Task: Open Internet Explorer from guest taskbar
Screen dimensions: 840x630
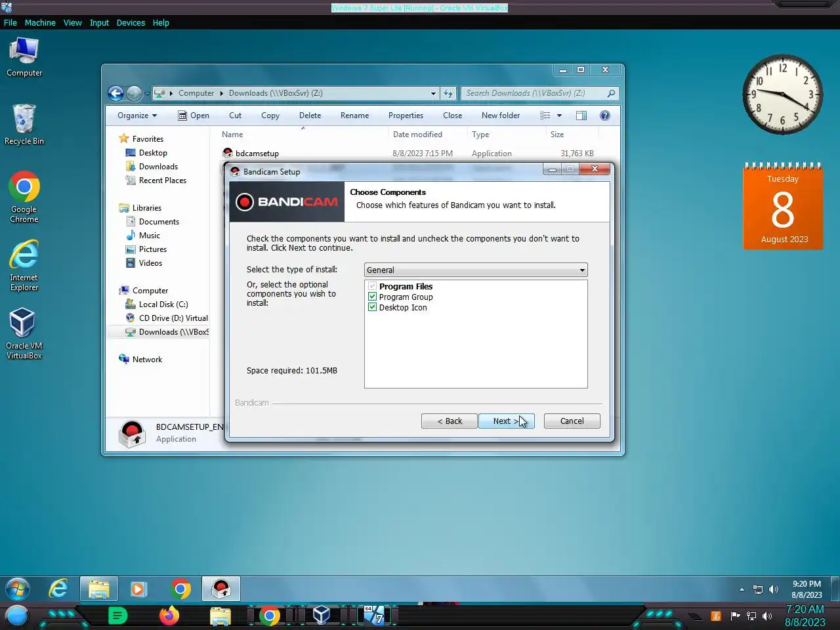Action: click(58, 589)
